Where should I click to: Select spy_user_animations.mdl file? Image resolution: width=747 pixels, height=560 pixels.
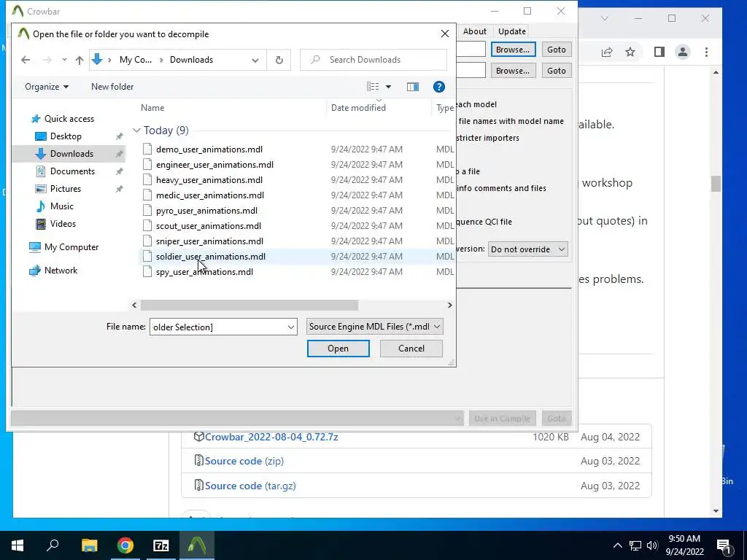[x=204, y=272]
